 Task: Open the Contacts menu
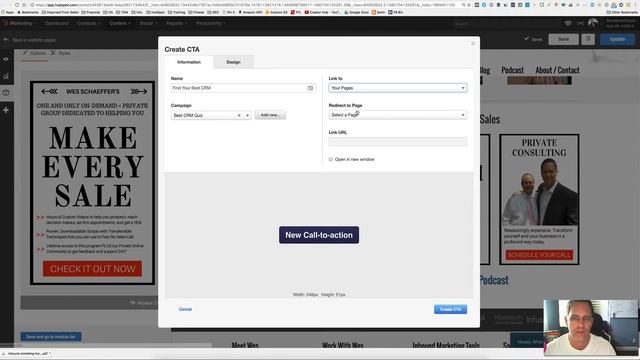click(89, 23)
